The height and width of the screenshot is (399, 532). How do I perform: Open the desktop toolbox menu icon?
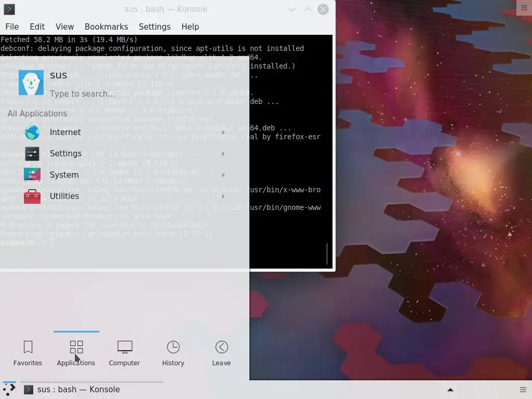524,8
